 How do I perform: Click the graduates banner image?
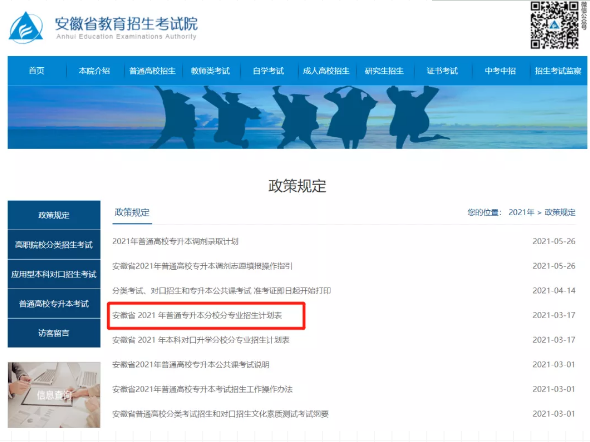pos(297,117)
